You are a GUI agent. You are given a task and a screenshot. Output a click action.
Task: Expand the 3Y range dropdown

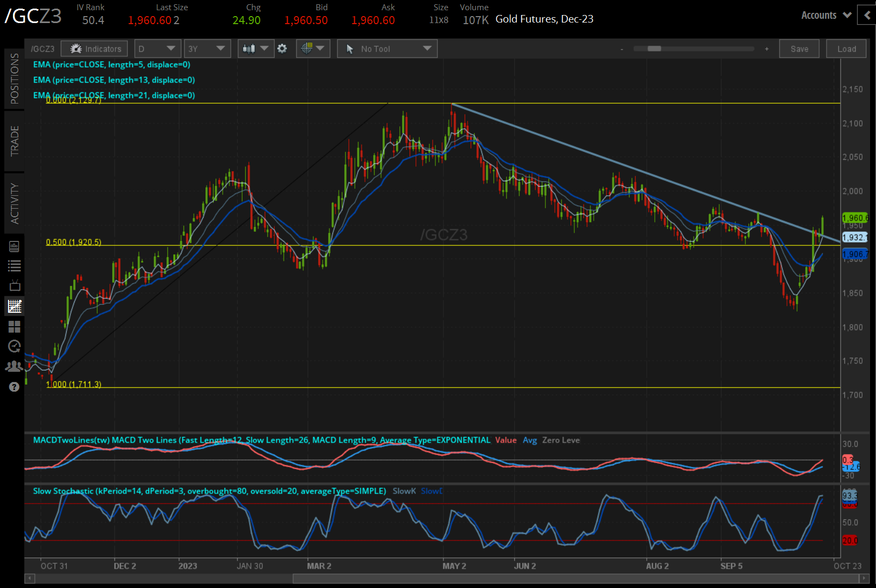click(207, 49)
